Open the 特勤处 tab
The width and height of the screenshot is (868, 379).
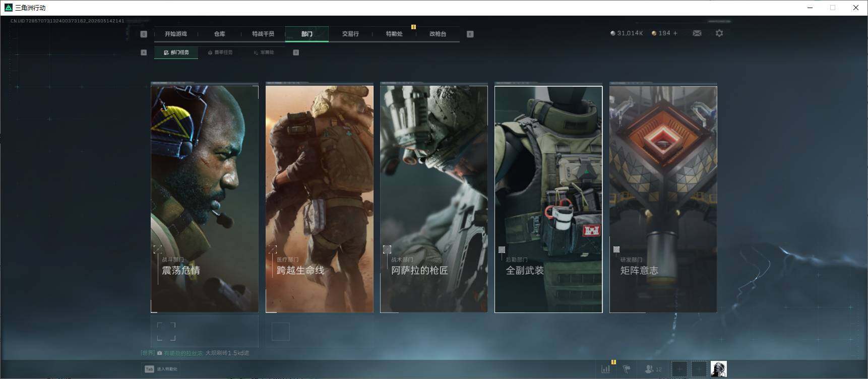click(394, 34)
